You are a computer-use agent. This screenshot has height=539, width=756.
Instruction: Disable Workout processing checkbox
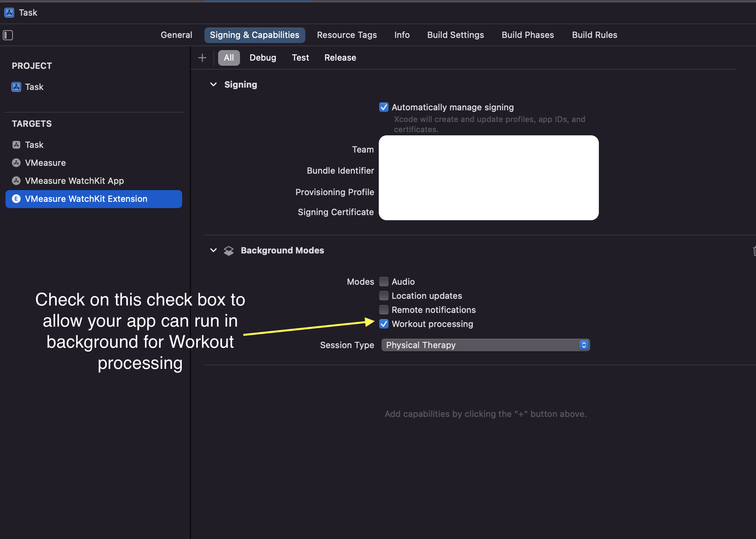[384, 324]
